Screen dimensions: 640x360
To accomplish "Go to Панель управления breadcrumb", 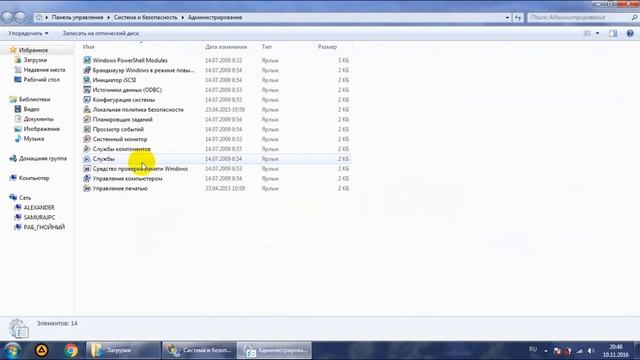I will [77, 18].
